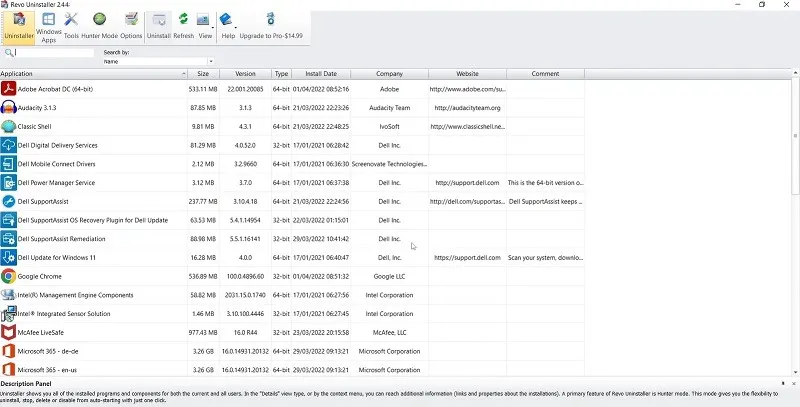Click the scrollbar down arrow
The width and height of the screenshot is (800, 407).
pyautogui.click(x=795, y=373)
